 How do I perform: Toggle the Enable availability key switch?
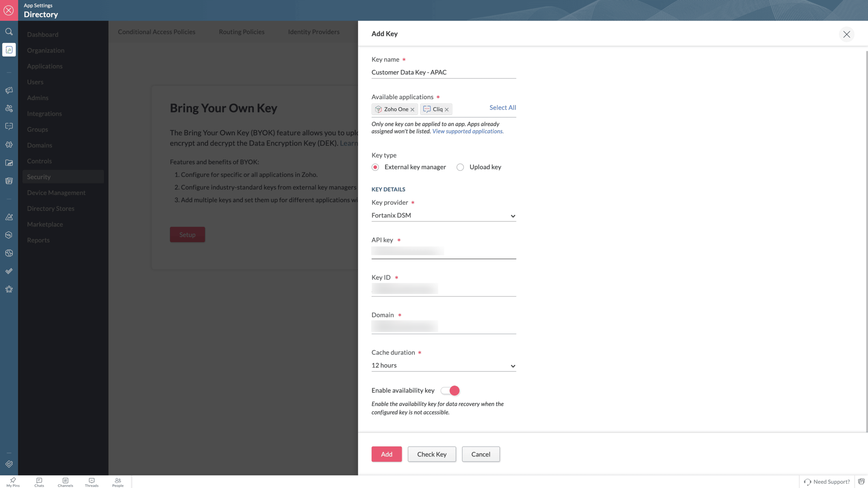pos(450,390)
